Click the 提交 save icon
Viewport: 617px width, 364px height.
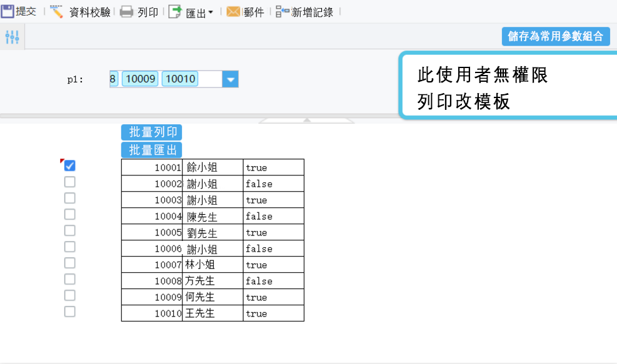coord(8,11)
